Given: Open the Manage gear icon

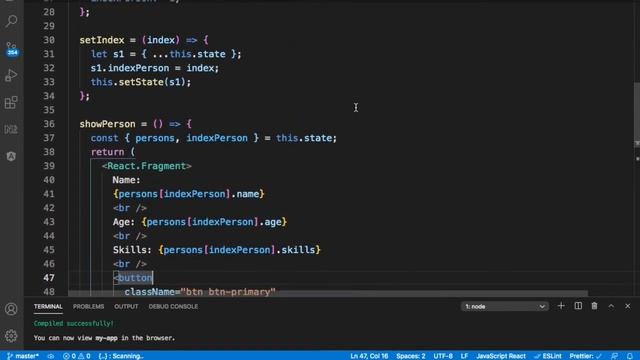Looking at the screenshot, I should tap(11, 336).
